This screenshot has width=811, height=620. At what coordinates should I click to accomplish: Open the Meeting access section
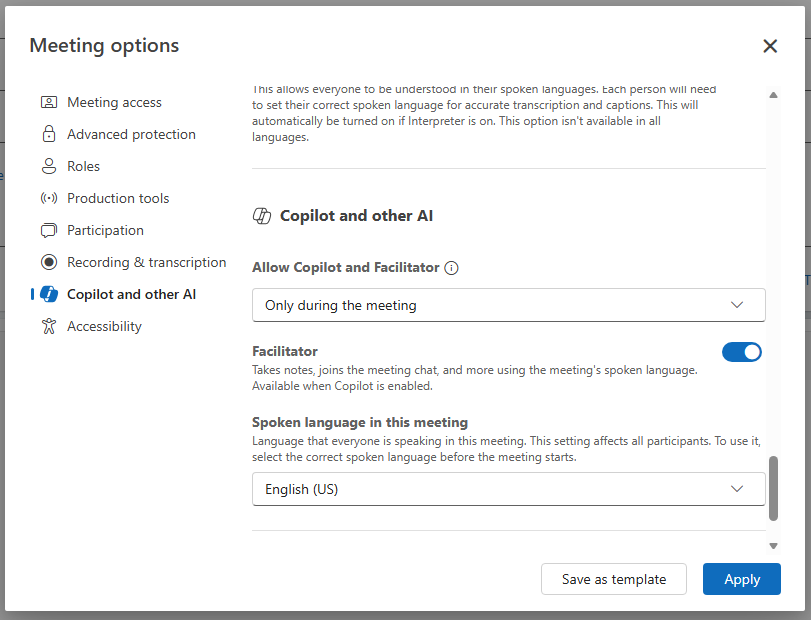coord(114,102)
